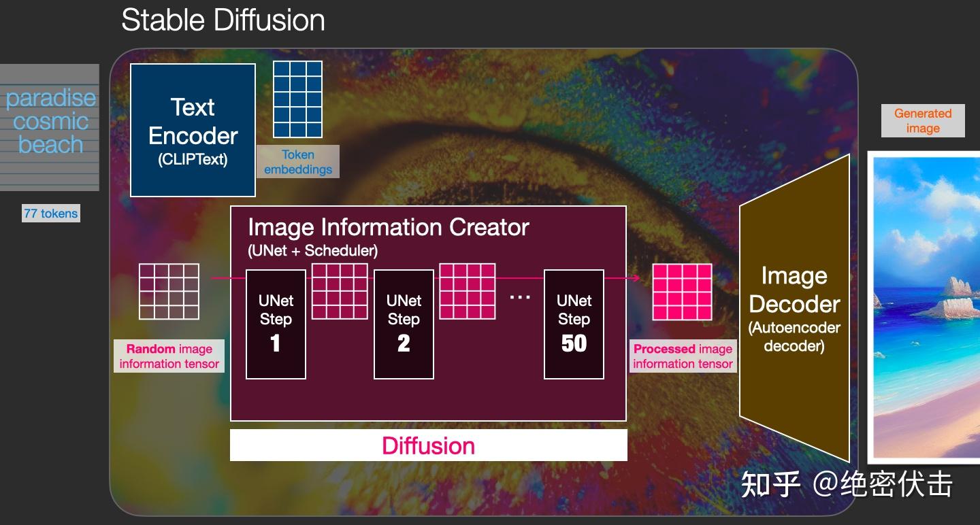This screenshot has width=980, height=525.
Task: Select the Random image information tensor grid
Action: pos(169,291)
